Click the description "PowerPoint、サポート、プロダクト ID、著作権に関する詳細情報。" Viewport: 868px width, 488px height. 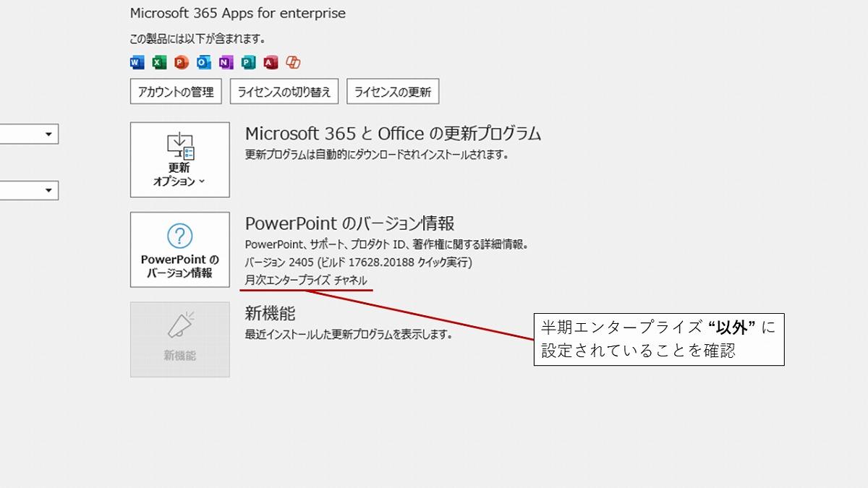[387, 244]
